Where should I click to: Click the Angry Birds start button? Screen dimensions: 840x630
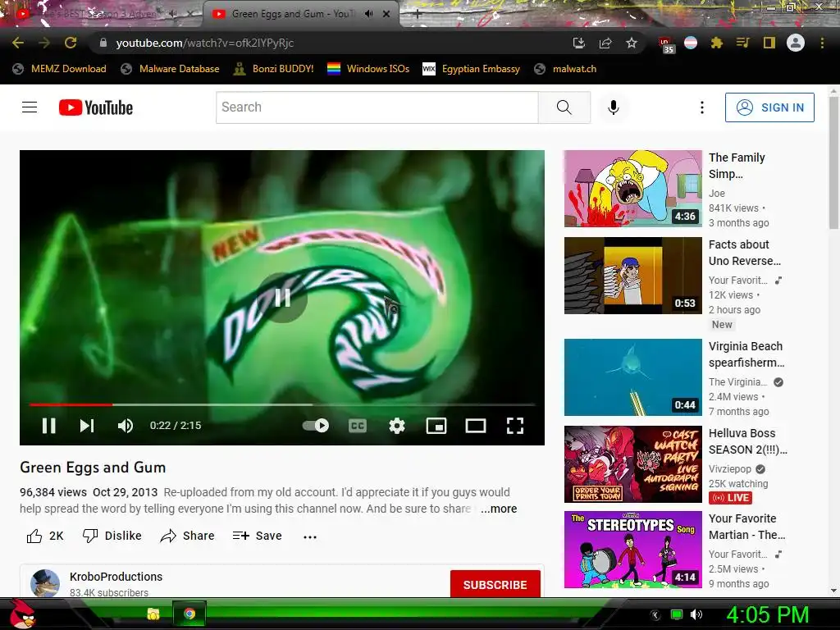tap(22, 614)
